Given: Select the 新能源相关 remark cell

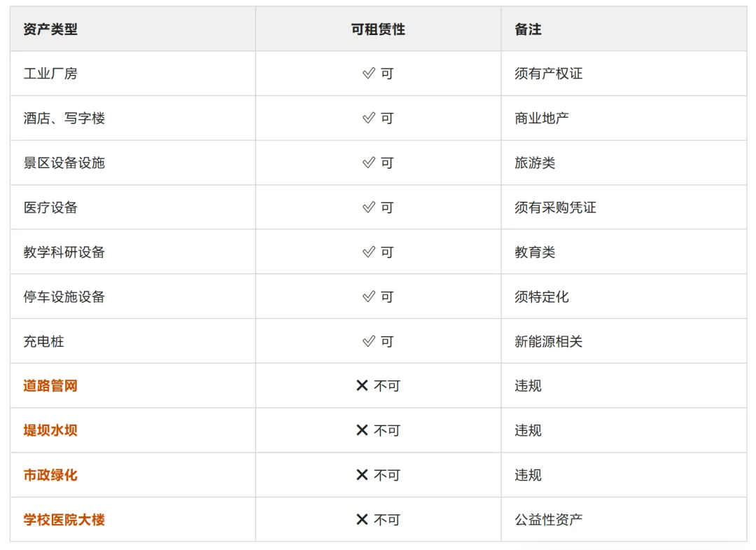Looking at the screenshot, I should (624, 342).
